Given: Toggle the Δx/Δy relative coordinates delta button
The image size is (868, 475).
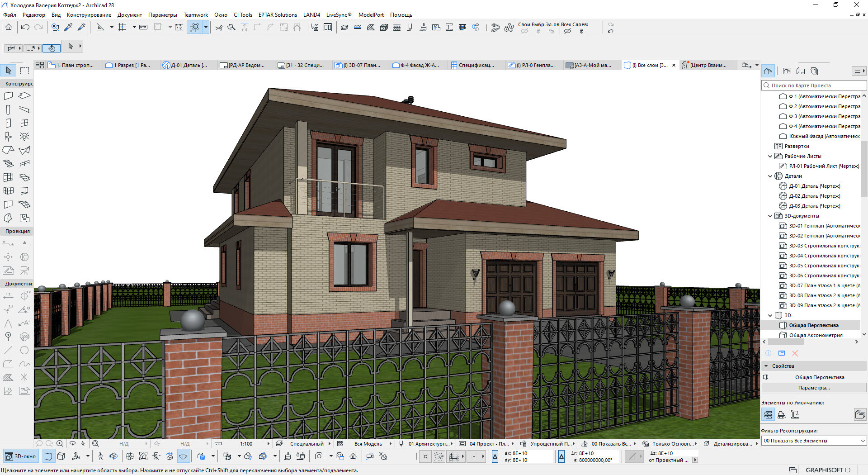Looking at the screenshot, I should [495, 456].
